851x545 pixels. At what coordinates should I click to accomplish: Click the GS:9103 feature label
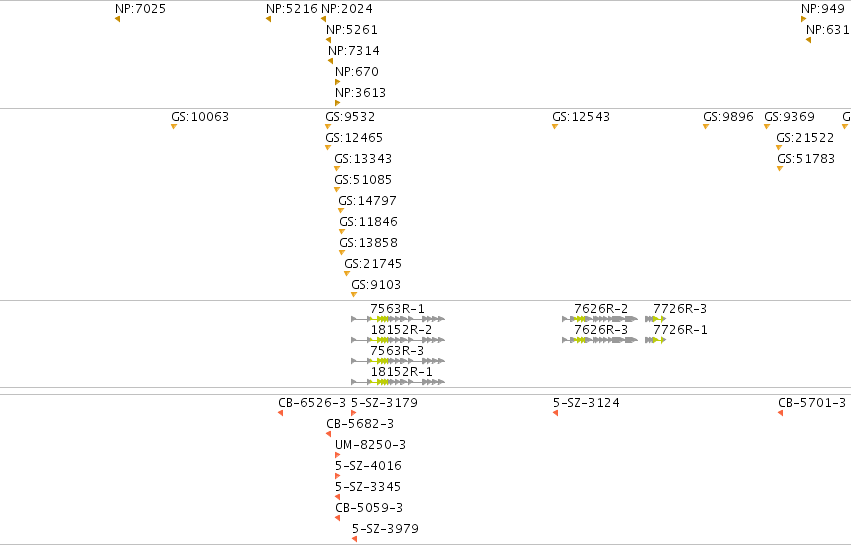click(x=376, y=285)
